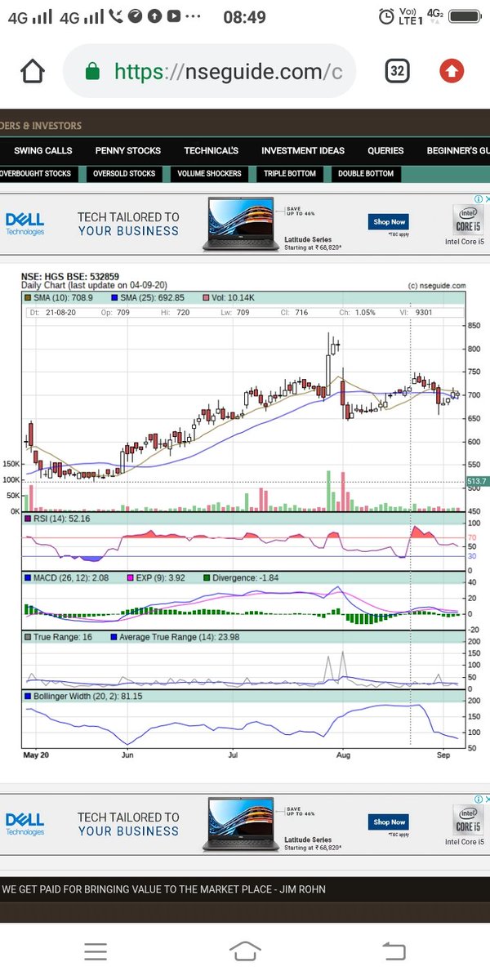490x980 pixels.
Task: Tap the red update arrow icon
Action: 452,72
